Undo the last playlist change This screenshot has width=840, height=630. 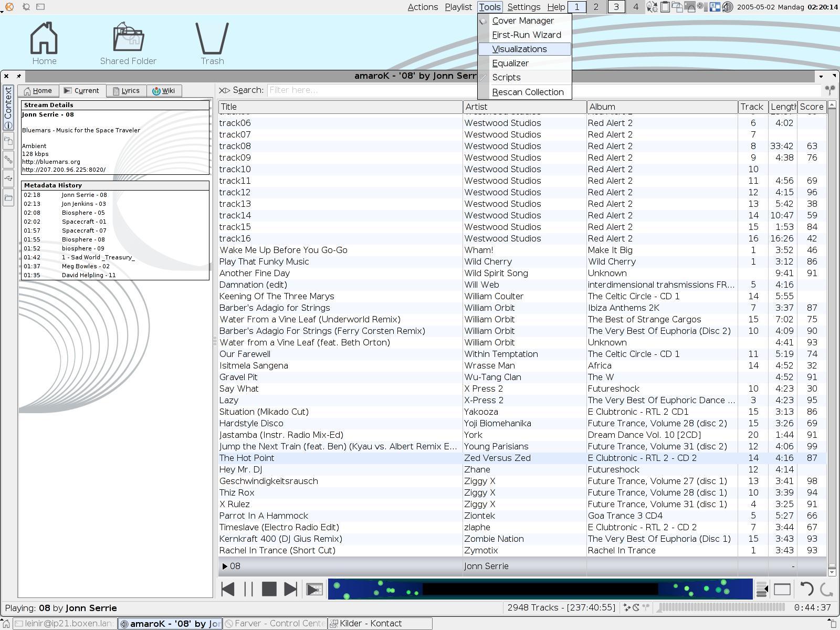(x=806, y=590)
